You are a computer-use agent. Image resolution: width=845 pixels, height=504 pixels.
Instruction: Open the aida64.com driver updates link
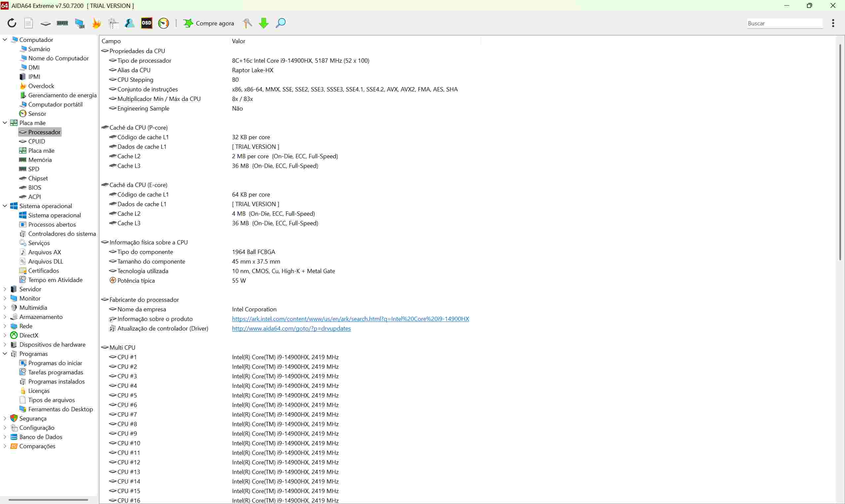[x=291, y=328]
